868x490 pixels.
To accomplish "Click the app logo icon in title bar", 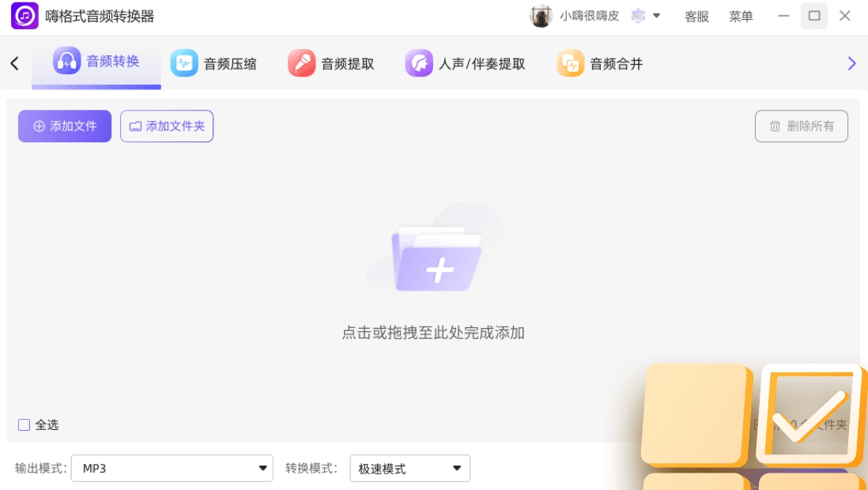I will [25, 16].
